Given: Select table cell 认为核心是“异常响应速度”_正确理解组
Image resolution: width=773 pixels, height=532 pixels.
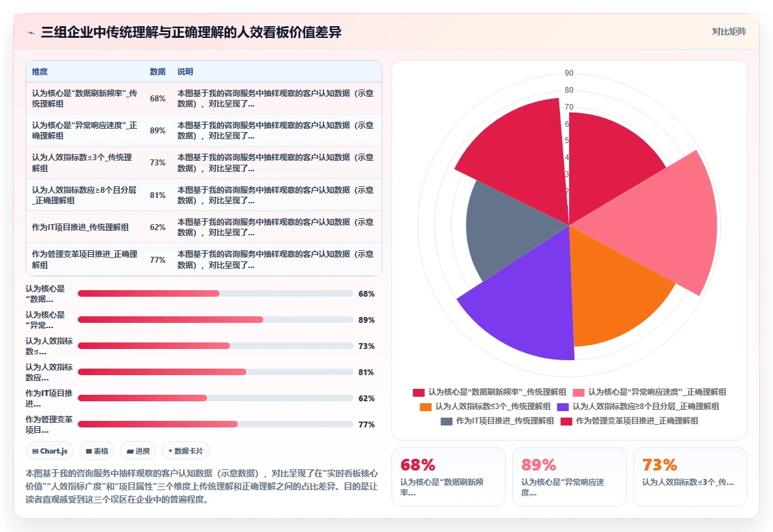Looking at the screenshot, I should (85, 131).
